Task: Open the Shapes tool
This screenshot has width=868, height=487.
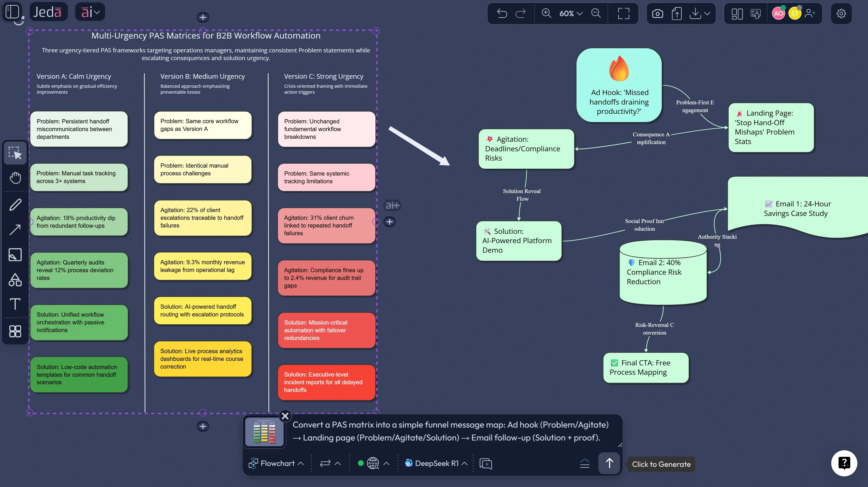Action: click(x=15, y=280)
